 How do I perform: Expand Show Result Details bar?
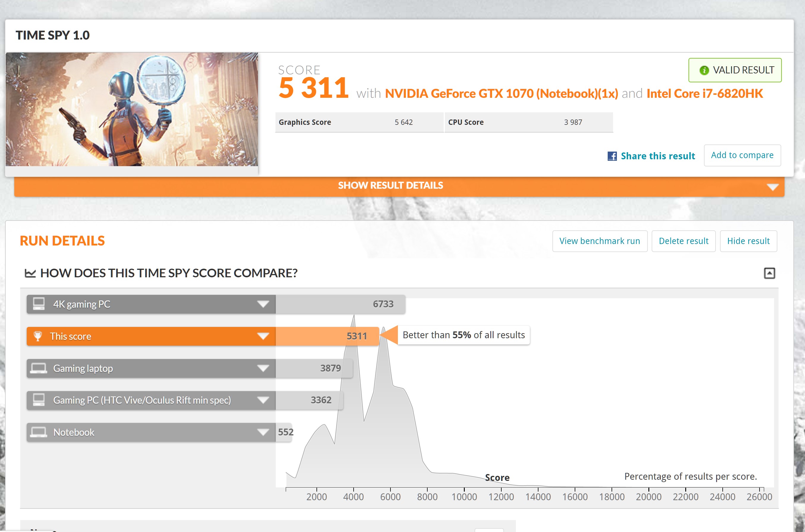(399, 186)
